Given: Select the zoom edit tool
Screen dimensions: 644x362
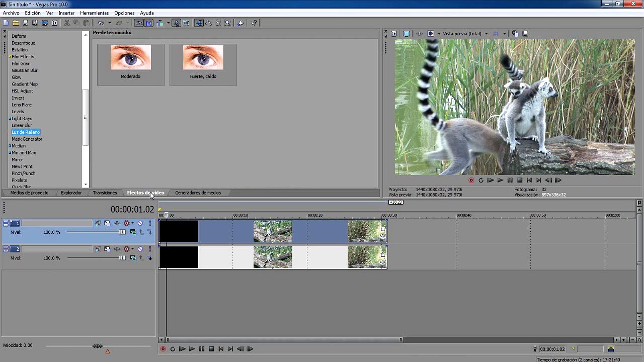Looking at the screenshot, I should point(227,23).
